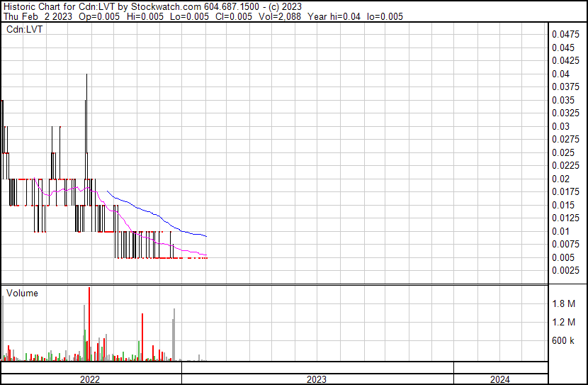
Task: Click the 'Year hi=0.04' text
Action: pyautogui.click(x=334, y=16)
